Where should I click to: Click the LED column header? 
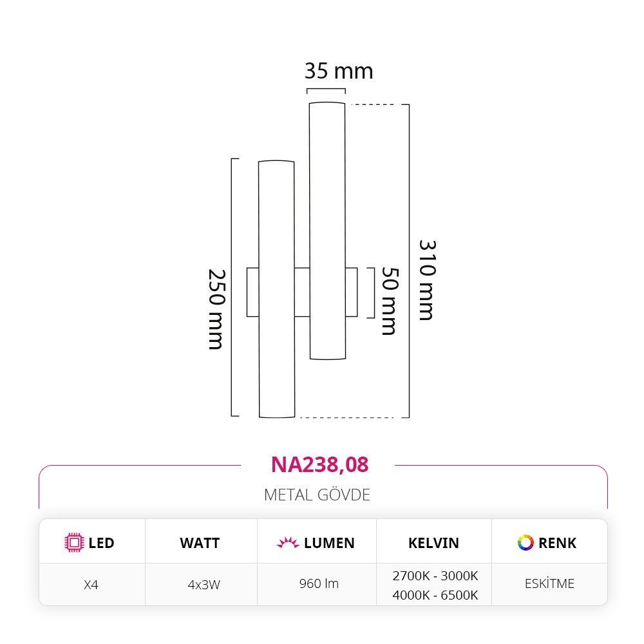pyautogui.click(x=101, y=543)
